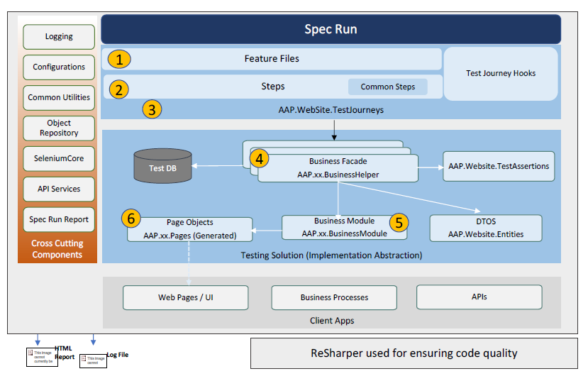588x381 pixels.
Task: Select the Common Utilities box
Action: point(59,98)
